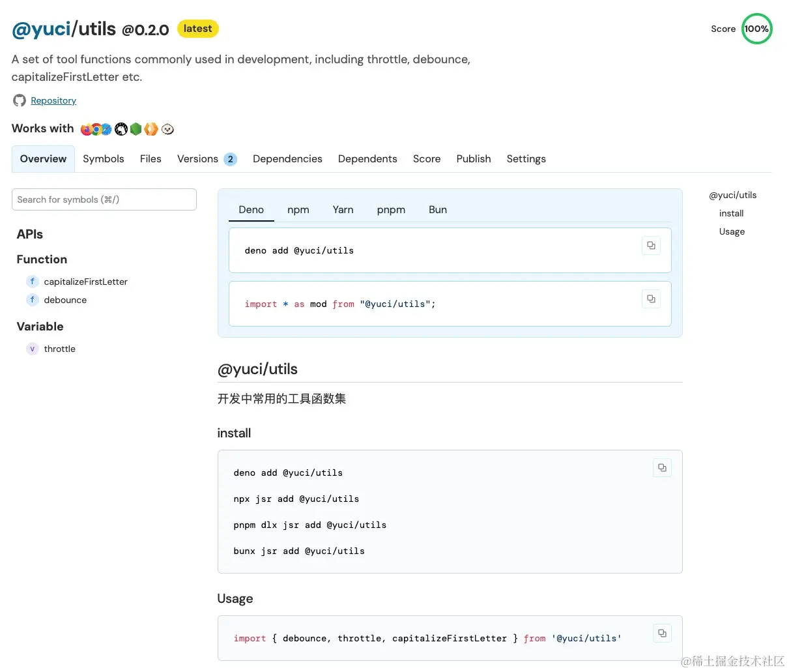Select the pnpm install tab
The height and width of the screenshot is (672, 789).
click(x=391, y=210)
